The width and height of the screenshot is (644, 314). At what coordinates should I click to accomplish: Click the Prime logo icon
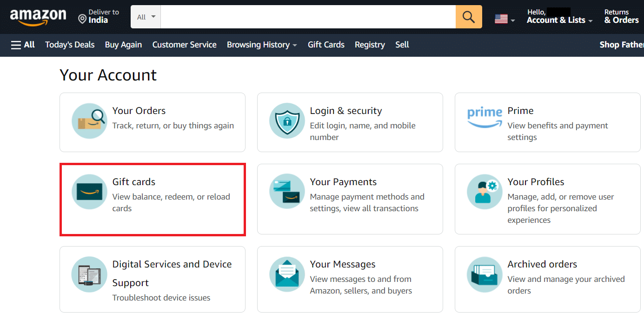pos(485,117)
